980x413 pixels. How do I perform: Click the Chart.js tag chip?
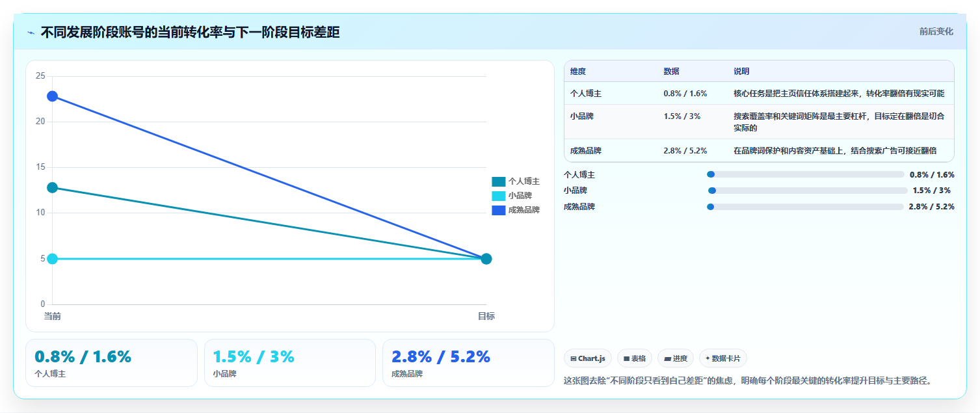pyautogui.click(x=588, y=358)
